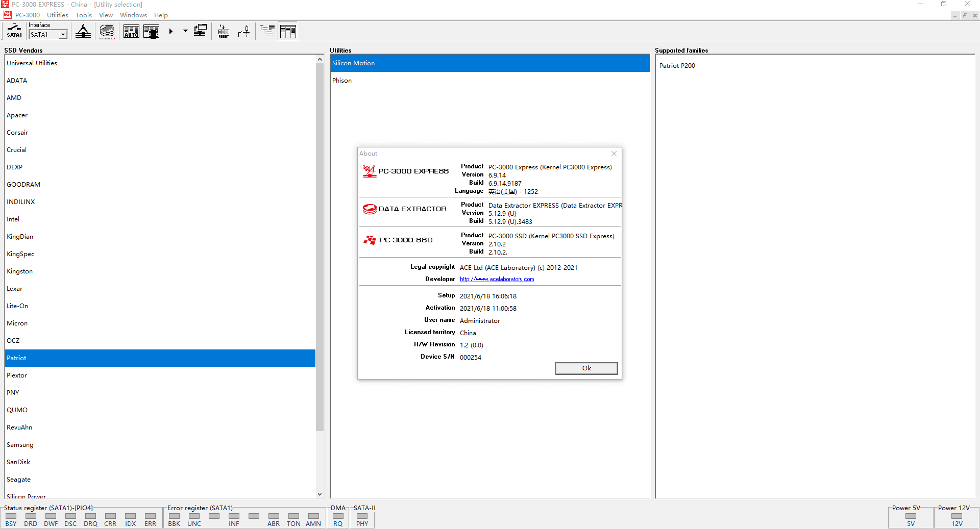Open the Utilities menu
The image size is (980, 529).
point(58,15)
